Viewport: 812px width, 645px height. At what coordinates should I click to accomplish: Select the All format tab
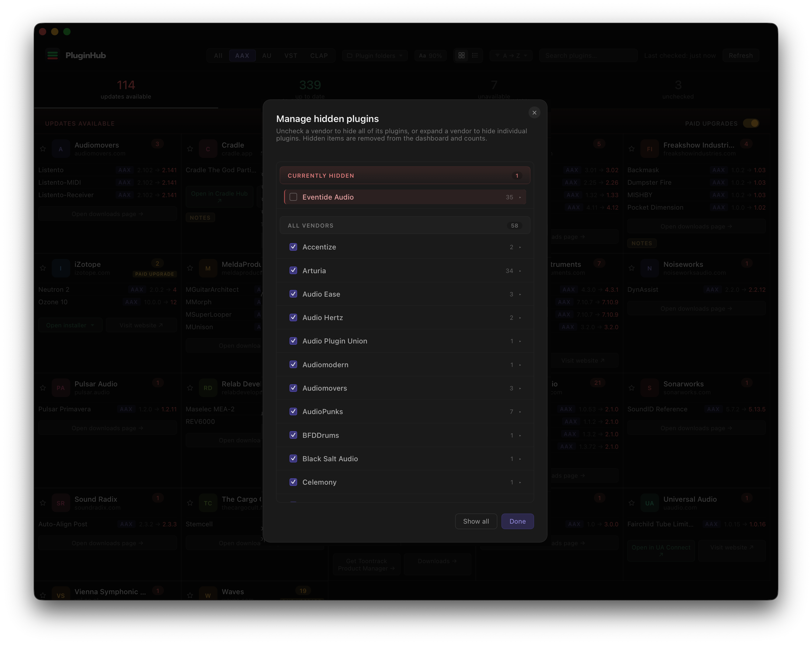pos(218,56)
